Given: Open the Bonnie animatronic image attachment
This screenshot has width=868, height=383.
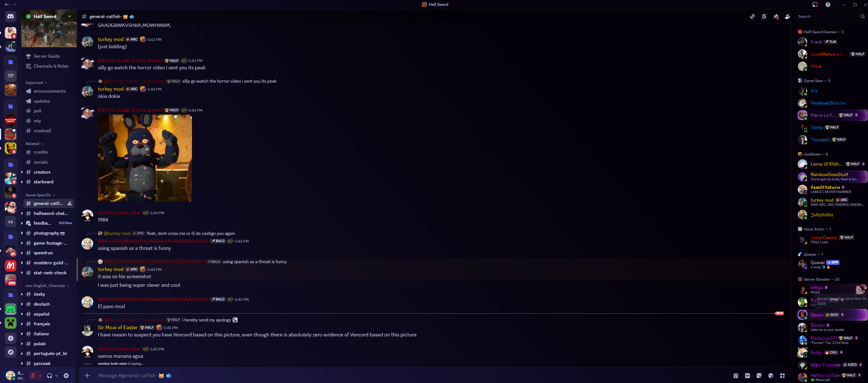Looking at the screenshot, I should (145, 158).
